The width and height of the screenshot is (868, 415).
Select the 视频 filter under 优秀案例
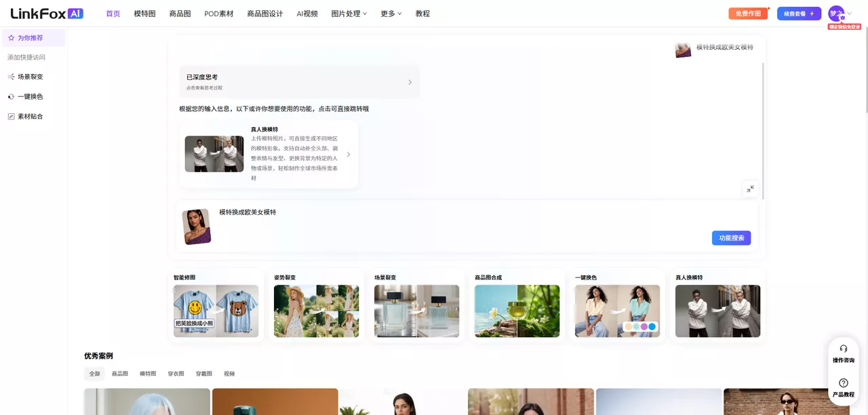pos(229,373)
